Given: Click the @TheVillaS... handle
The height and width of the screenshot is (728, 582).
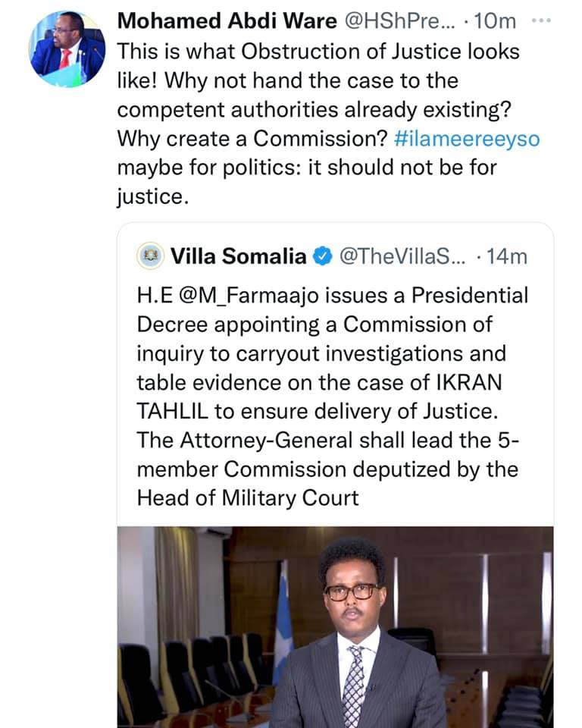Looking at the screenshot, I should pyautogui.click(x=402, y=257).
